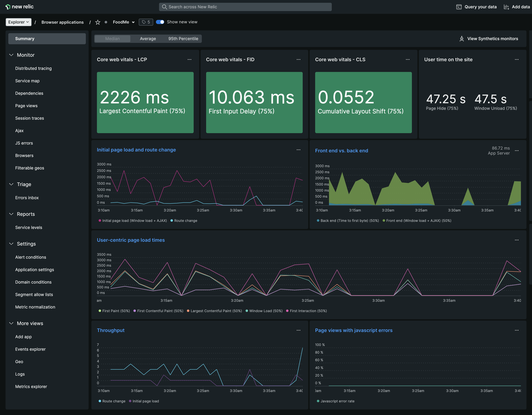Click the Search across New Relic field

(x=245, y=7)
